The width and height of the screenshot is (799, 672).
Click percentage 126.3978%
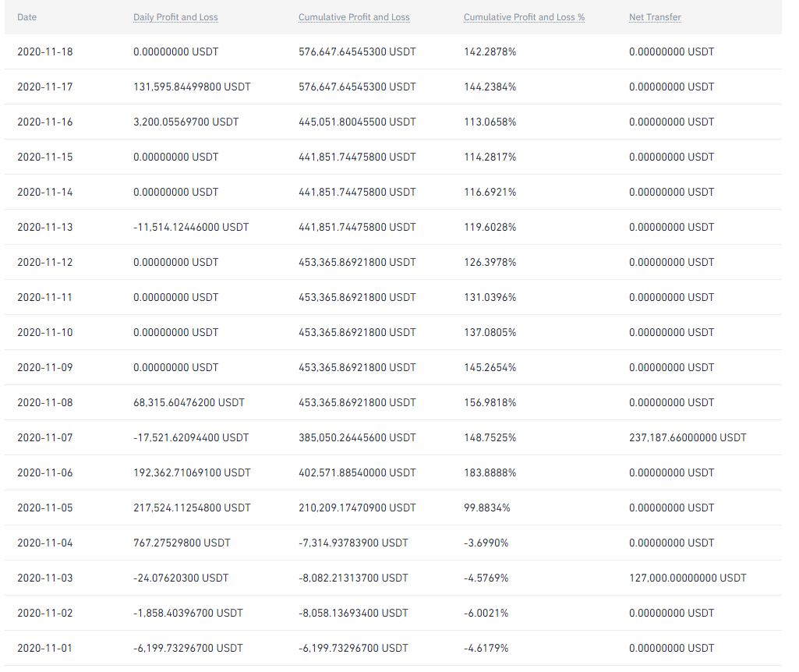pyautogui.click(x=490, y=263)
